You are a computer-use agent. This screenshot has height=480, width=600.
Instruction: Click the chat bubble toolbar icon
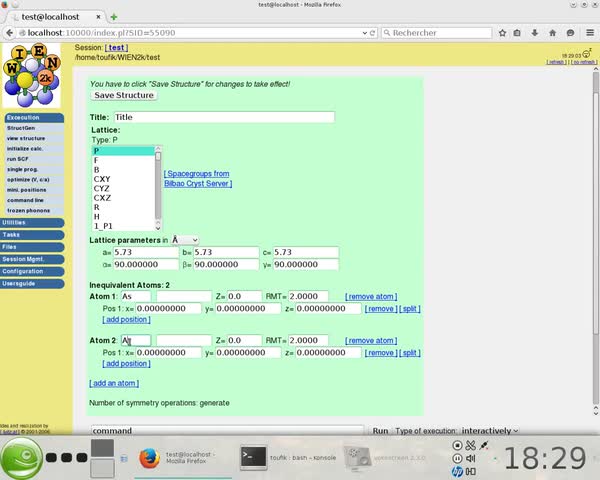pos(570,33)
